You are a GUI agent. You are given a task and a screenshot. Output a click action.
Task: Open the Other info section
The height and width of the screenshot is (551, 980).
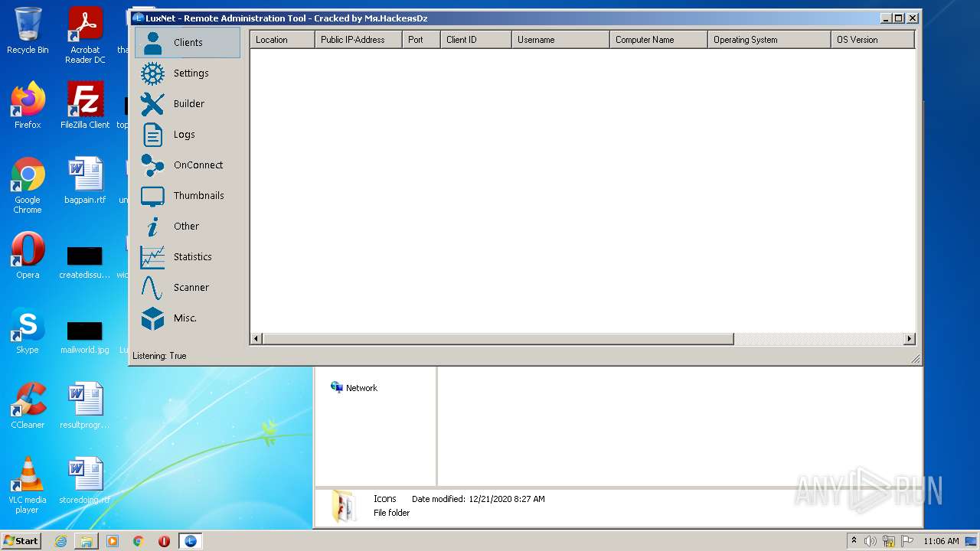(x=188, y=227)
